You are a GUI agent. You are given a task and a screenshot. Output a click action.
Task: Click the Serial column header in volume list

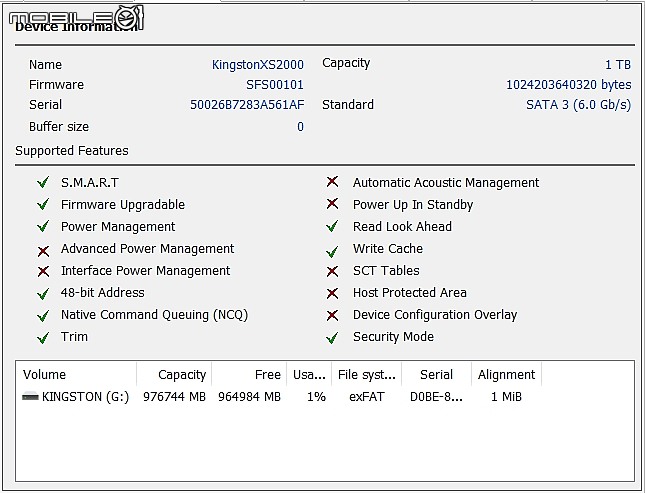pos(436,374)
